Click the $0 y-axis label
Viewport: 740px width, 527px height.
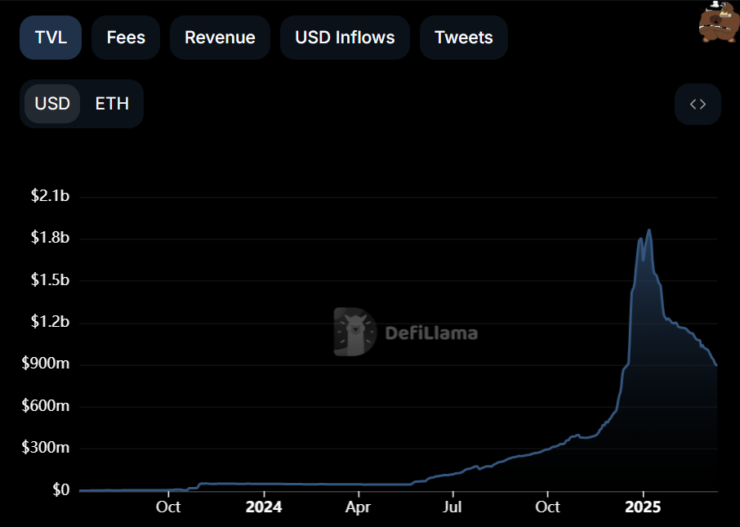[x=61, y=490]
